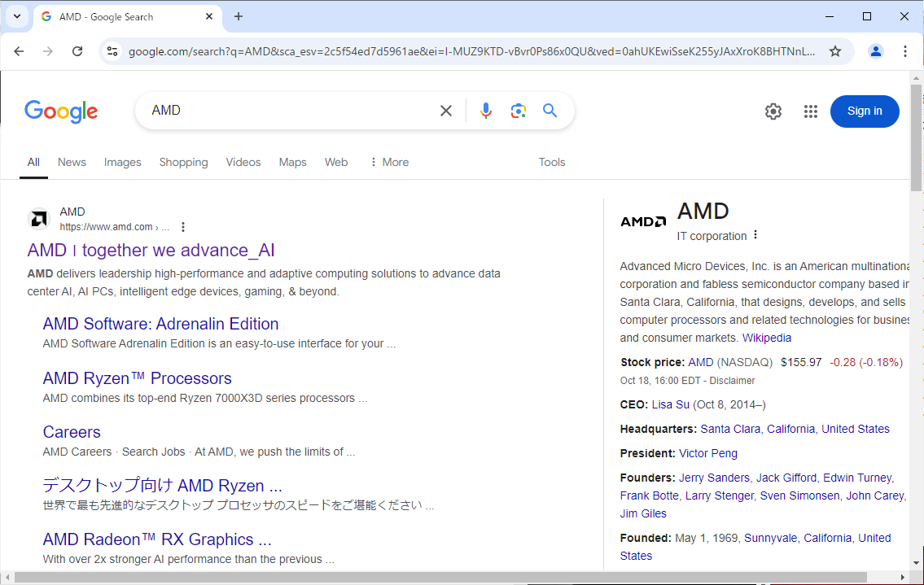Click the Sign in button
924x585 pixels.
coord(864,111)
